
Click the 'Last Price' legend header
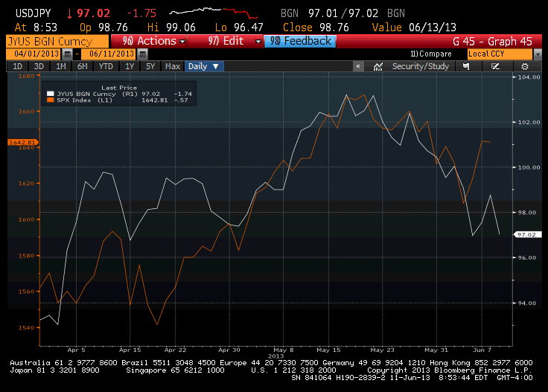pos(119,88)
